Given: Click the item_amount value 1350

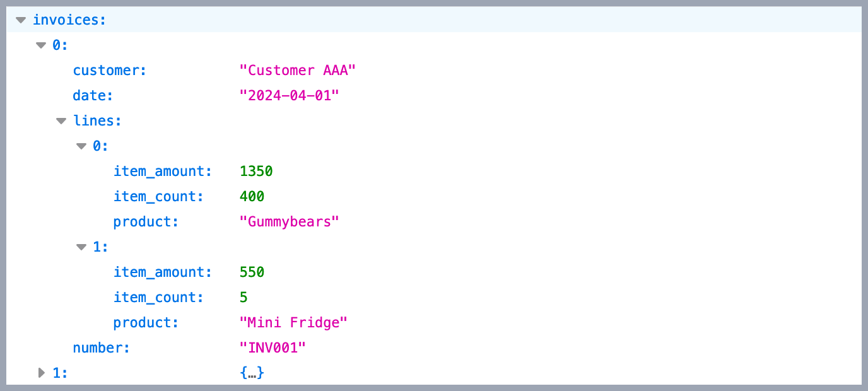Looking at the screenshot, I should click(256, 172).
